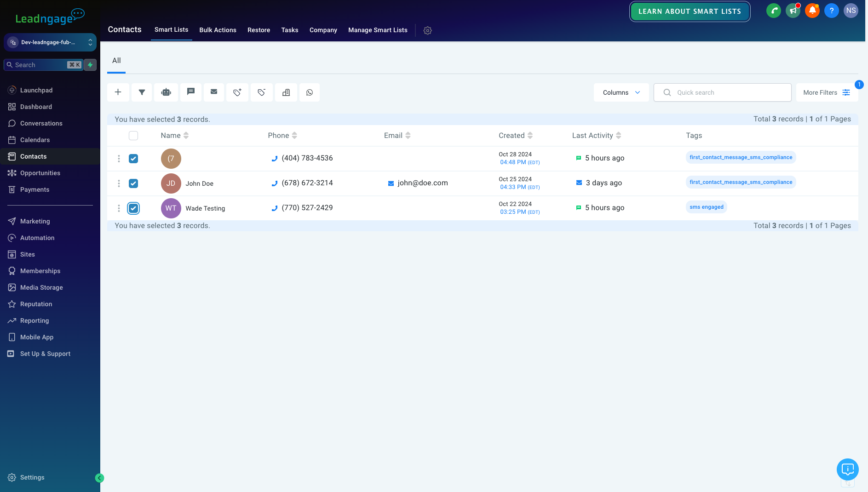Open Settings at the sidebar bottom

[32, 477]
